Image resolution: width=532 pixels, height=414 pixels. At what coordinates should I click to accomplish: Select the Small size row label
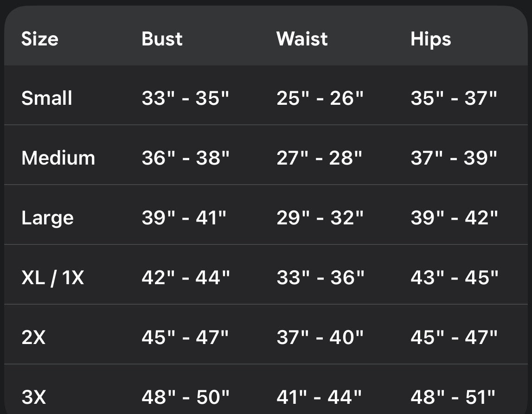point(47,98)
